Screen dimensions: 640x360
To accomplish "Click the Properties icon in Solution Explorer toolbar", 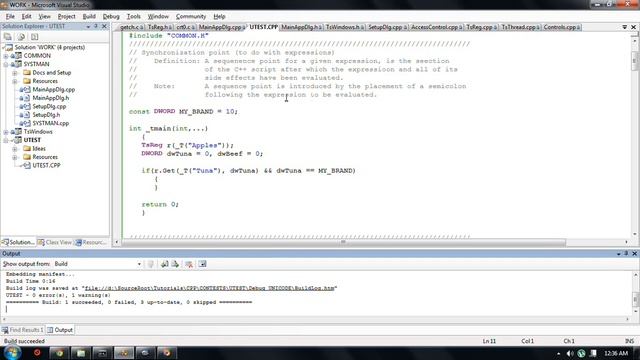I will pos(7,37).
